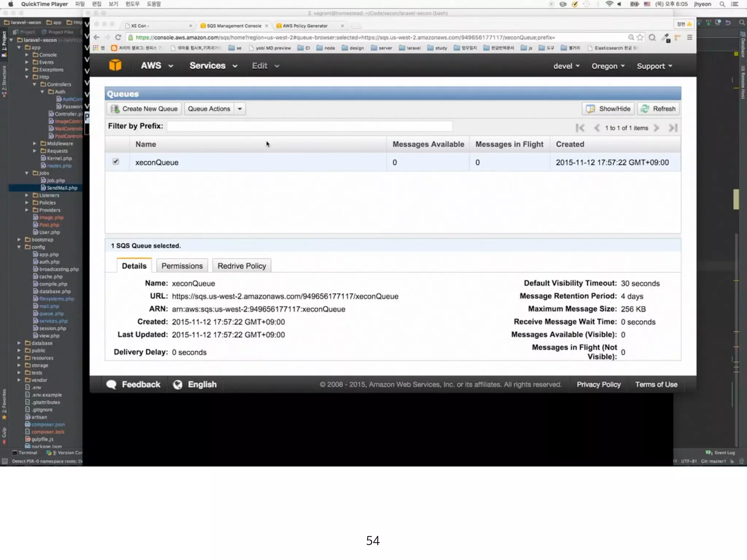Switch to the Permissions tab
The image size is (747, 560).
(x=182, y=266)
